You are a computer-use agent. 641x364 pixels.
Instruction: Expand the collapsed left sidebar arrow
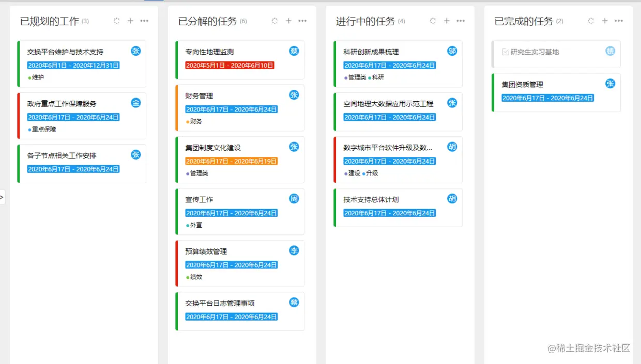tap(3, 197)
